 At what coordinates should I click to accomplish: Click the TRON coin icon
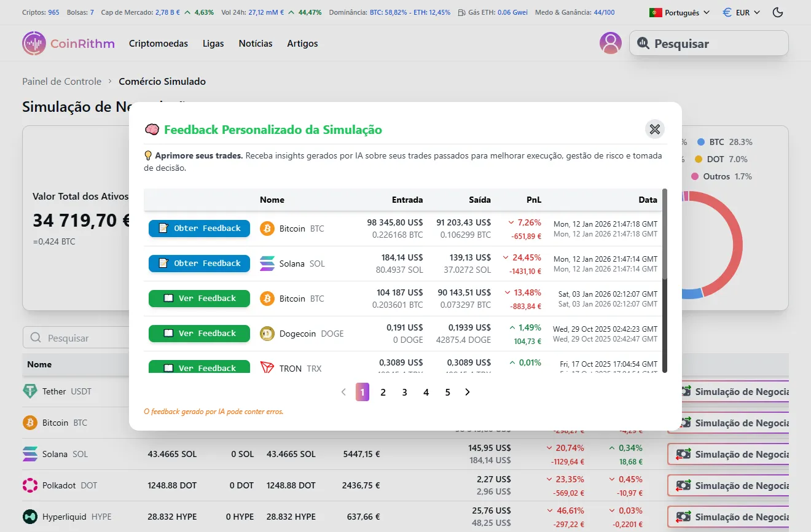[267, 367]
